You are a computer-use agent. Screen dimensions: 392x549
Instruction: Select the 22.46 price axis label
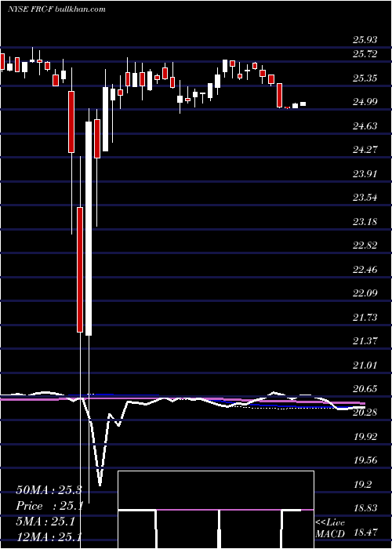pyautogui.click(x=365, y=270)
